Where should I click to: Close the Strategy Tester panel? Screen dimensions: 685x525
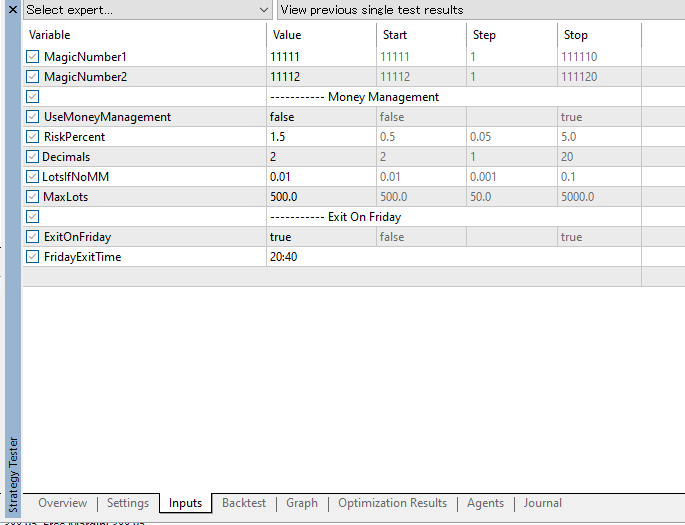(x=10, y=9)
